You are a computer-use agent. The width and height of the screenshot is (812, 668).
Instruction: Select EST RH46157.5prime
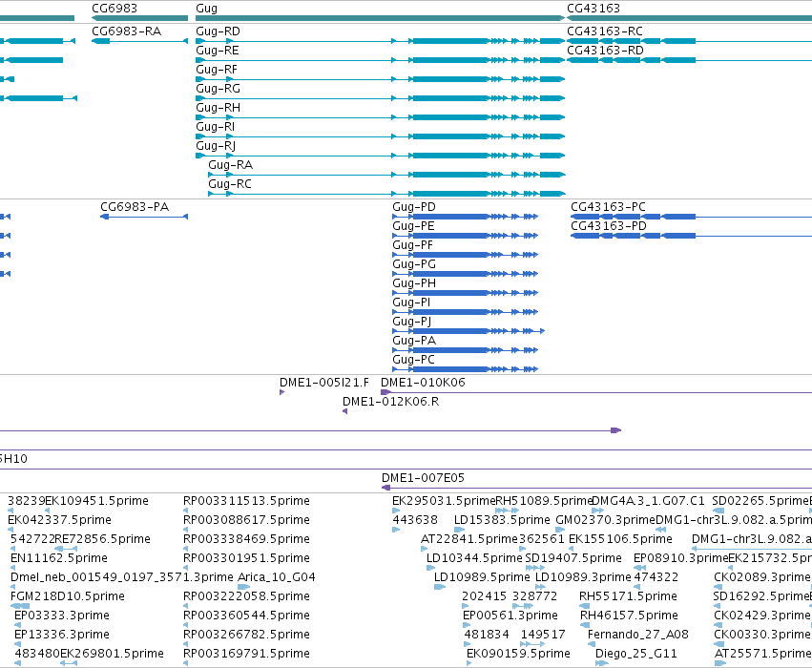point(629,616)
